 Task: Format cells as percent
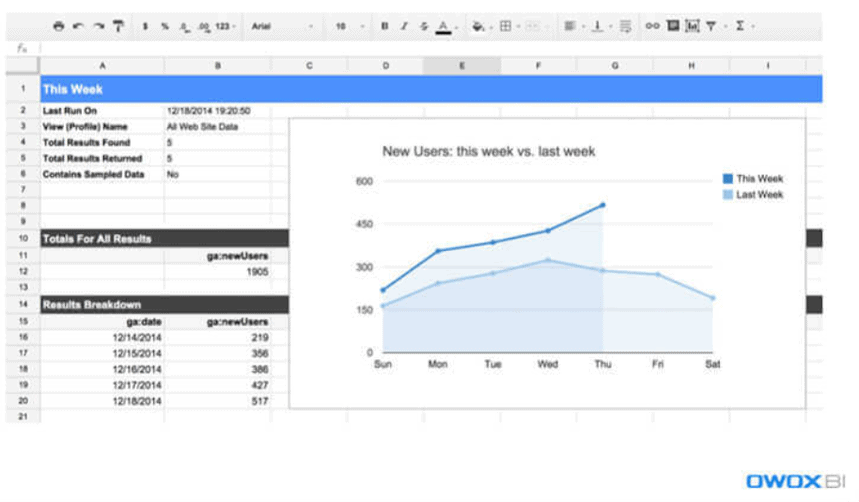tap(164, 26)
